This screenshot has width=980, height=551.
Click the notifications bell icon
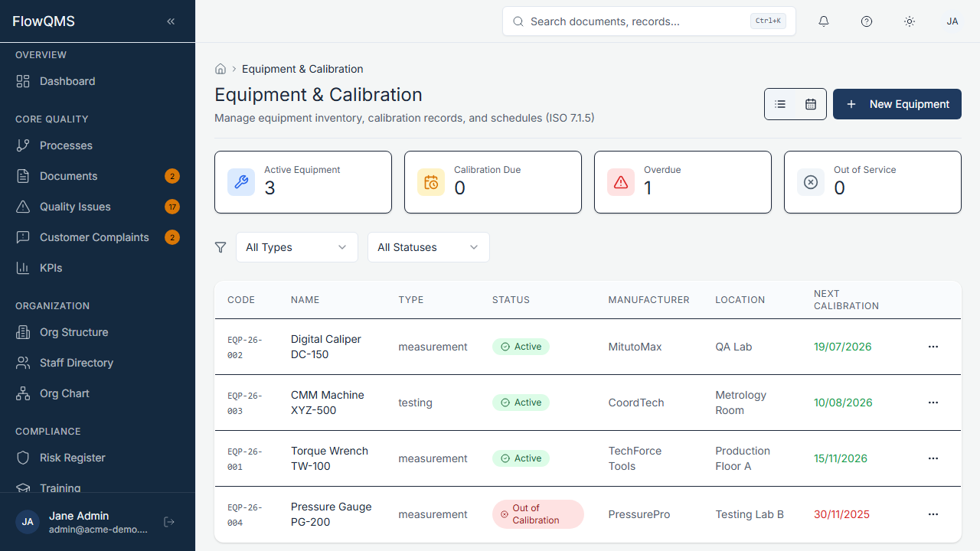824,21
